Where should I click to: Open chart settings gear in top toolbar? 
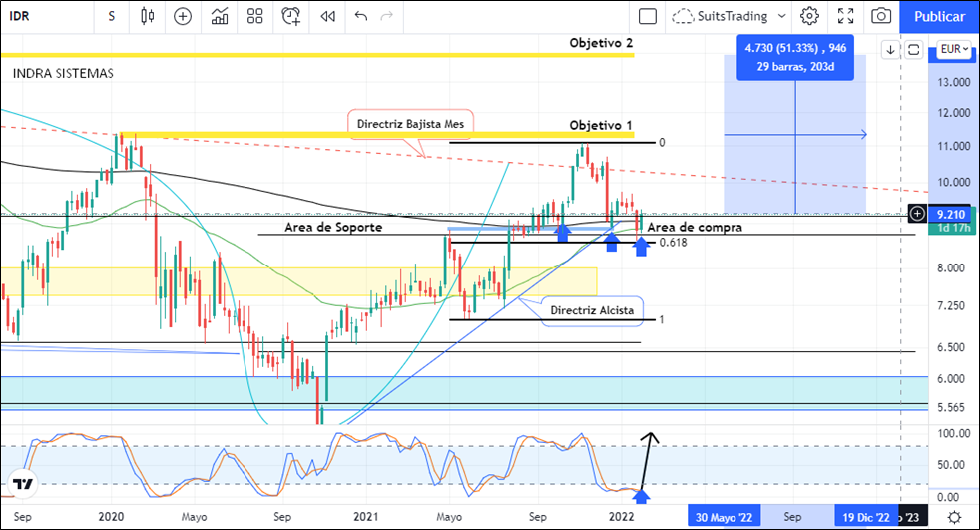pos(809,16)
